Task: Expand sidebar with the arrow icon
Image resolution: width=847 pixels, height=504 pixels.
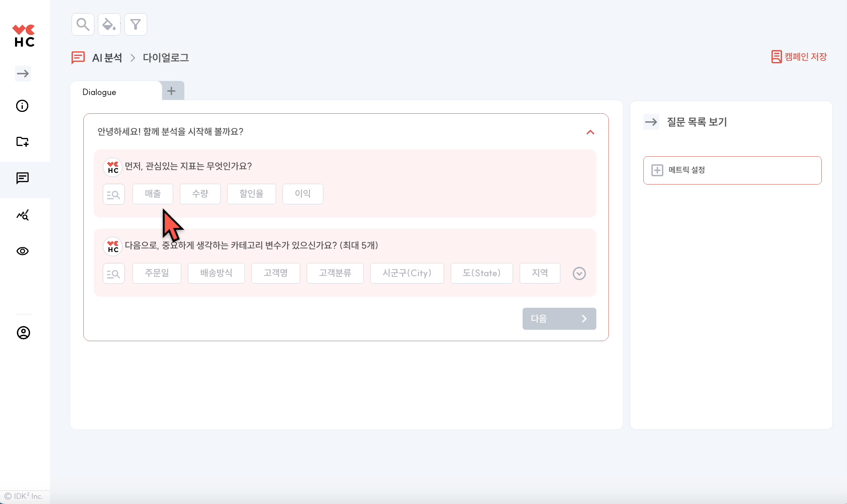Action: coord(23,73)
